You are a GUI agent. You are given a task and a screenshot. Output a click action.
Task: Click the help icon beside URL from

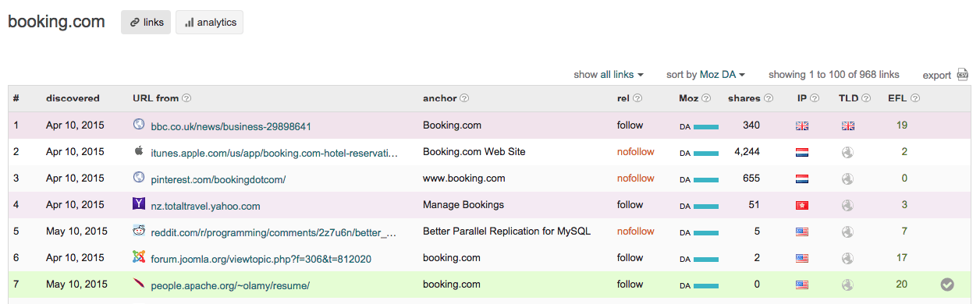pos(186,98)
